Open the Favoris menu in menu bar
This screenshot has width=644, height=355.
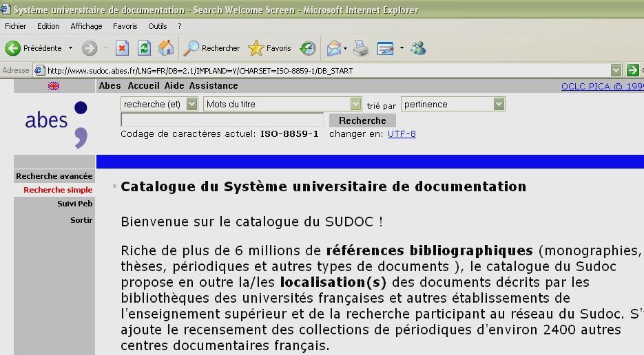125,26
